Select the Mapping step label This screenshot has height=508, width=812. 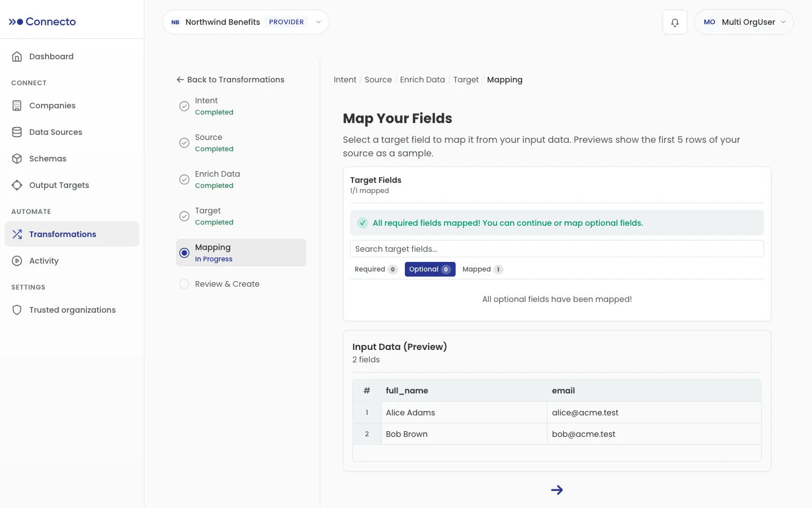point(213,247)
